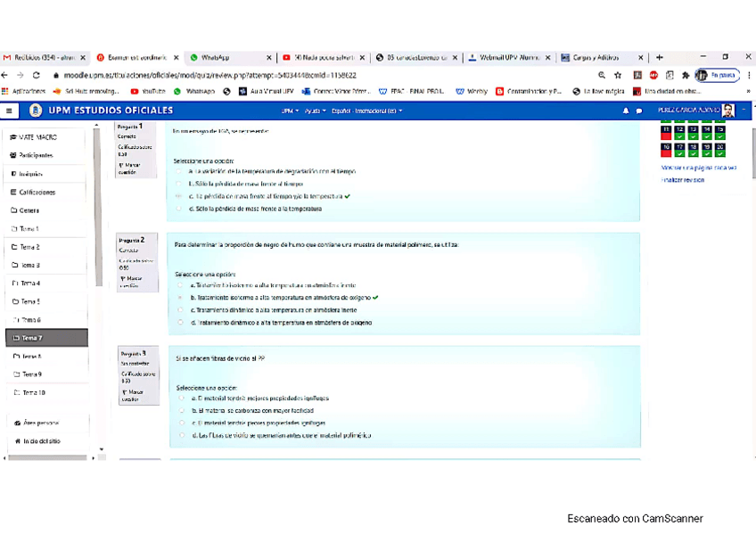
Task: Toggle the hamburger side menu button
Action: point(9,111)
